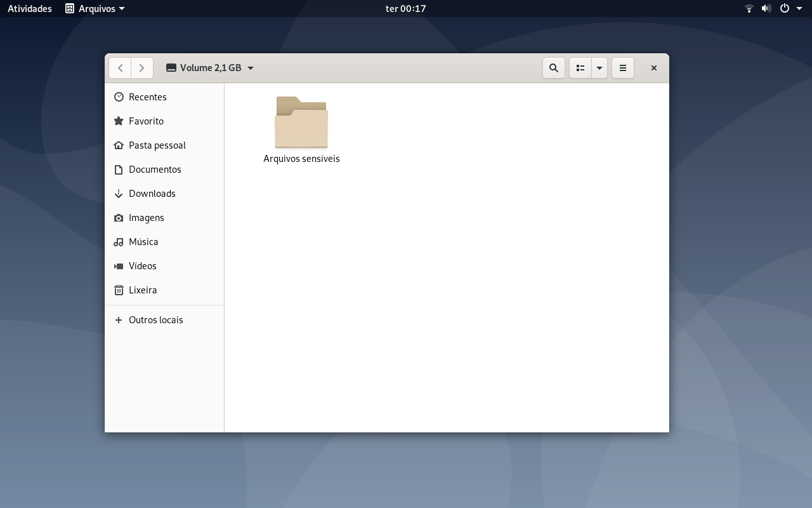Expand the Arquivos application menu
This screenshot has width=812, height=508.
coord(95,9)
